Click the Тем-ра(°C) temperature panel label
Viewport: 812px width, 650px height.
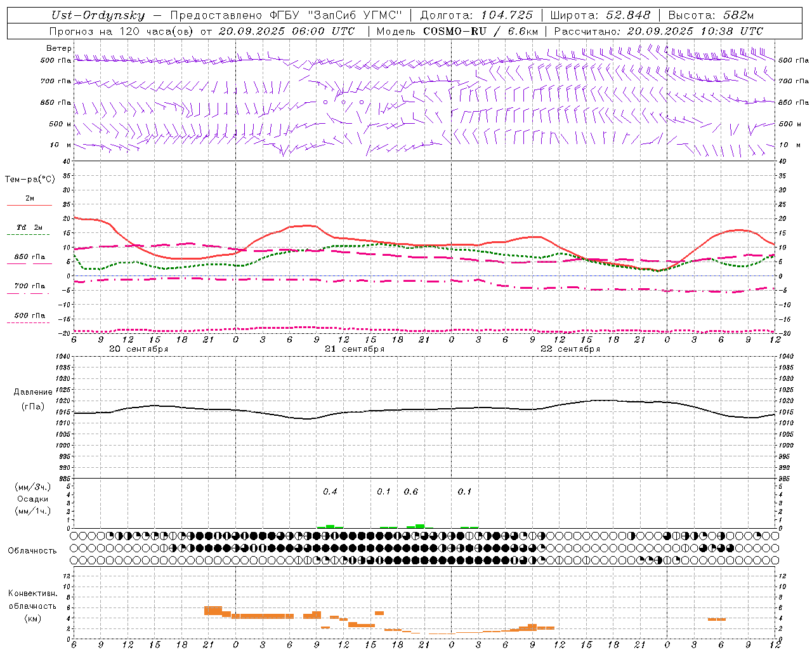pos(30,180)
